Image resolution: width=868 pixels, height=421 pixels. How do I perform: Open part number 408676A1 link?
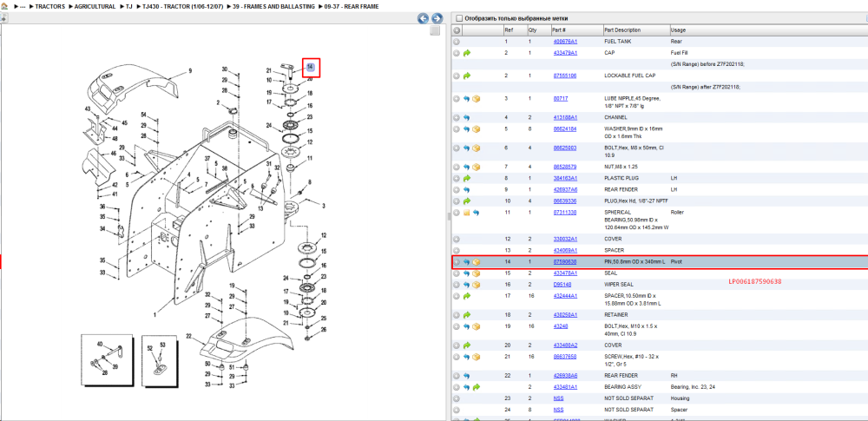tap(565, 42)
